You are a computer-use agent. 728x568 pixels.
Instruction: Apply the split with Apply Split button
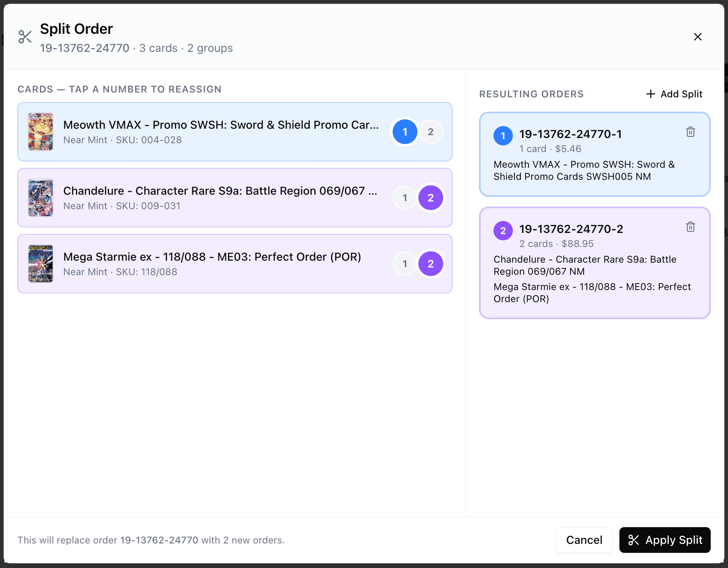point(664,540)
